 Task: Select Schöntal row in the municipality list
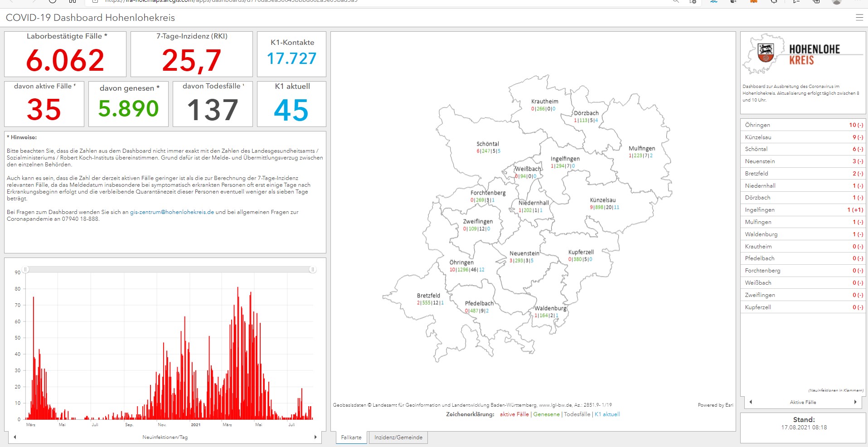pos(803,149)
